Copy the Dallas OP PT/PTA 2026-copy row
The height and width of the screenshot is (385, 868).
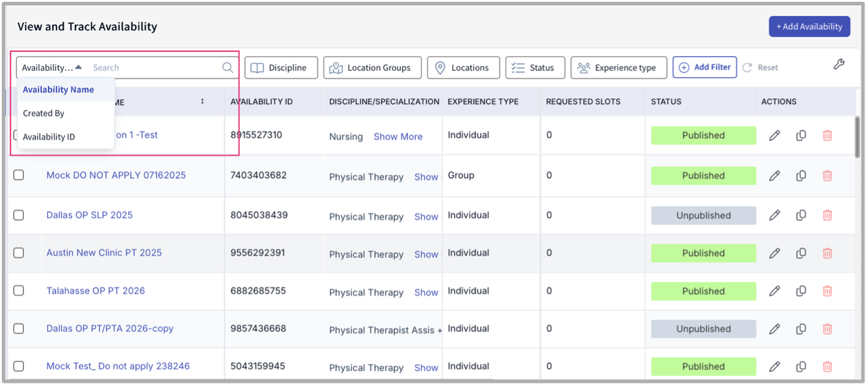point(801,329)
